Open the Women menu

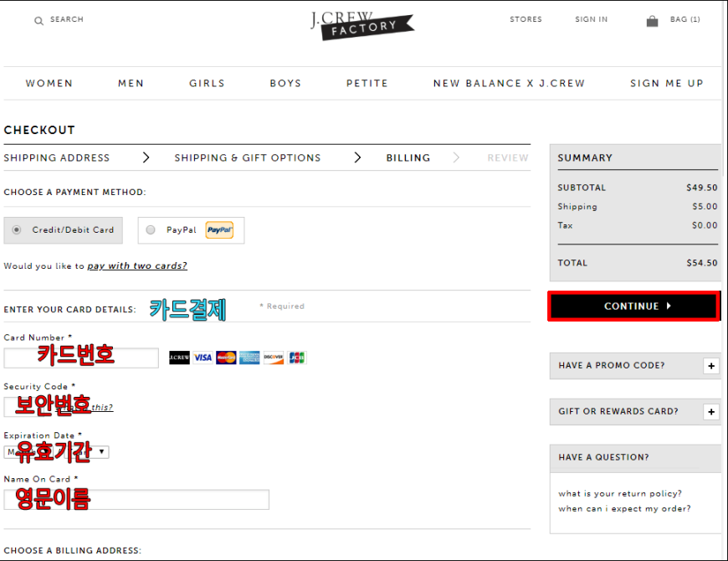tap(49, 83)
